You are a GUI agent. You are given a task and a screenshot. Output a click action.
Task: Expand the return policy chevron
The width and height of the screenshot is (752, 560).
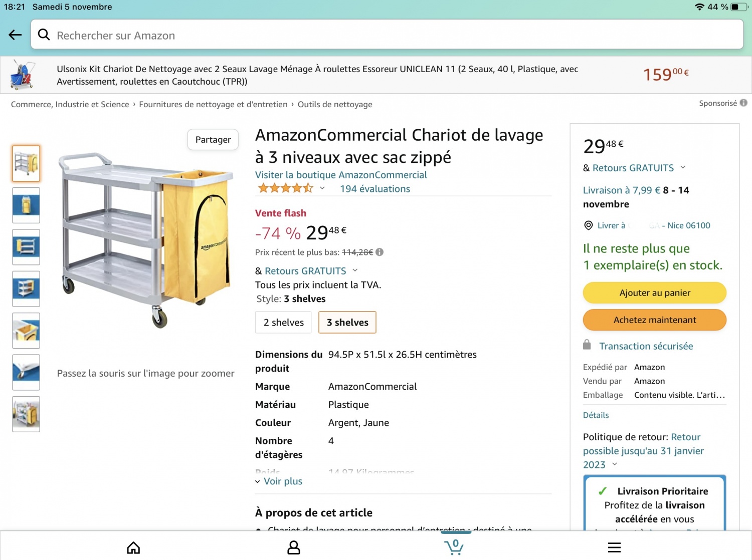coord(615,464)
